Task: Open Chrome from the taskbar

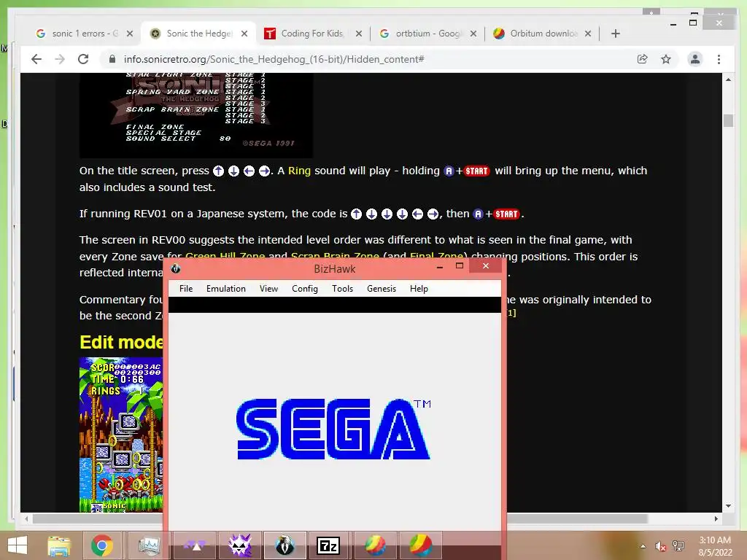Action: pos(102,545)
